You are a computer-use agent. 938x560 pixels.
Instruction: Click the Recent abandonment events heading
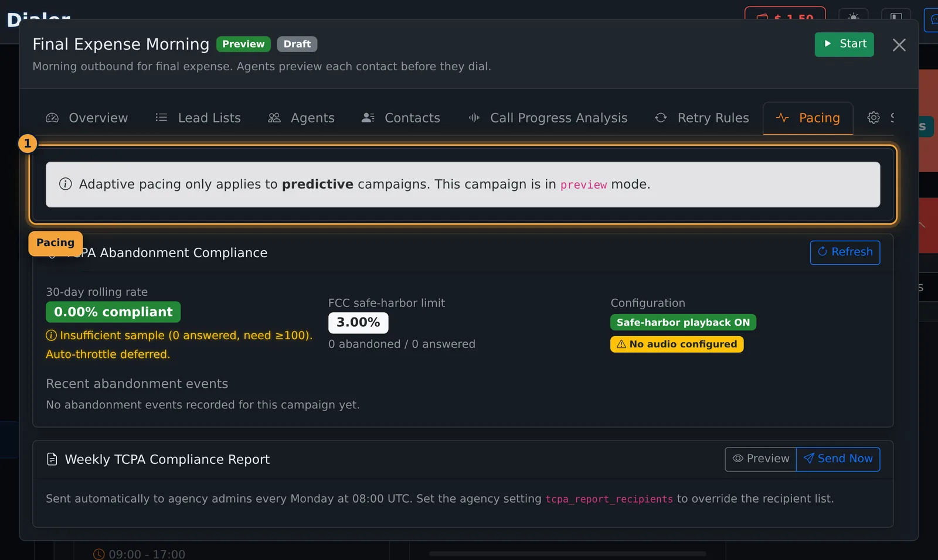tap(137, 384)
